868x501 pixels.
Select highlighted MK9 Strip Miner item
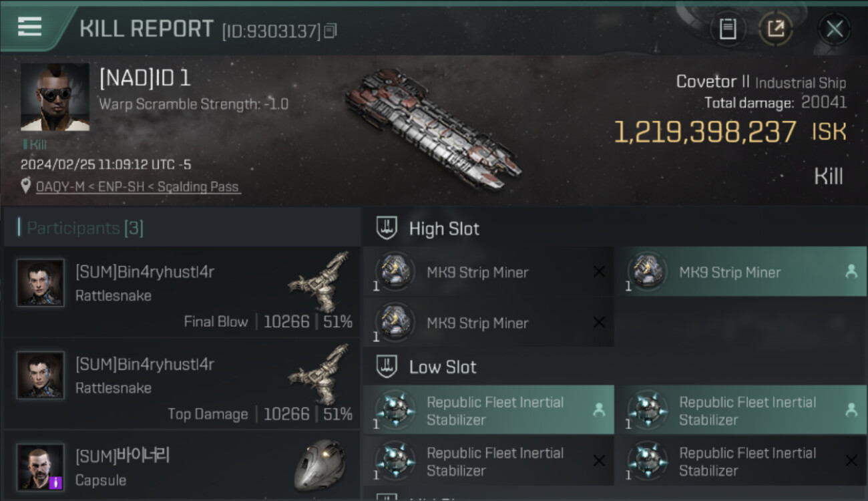point(741,273)
